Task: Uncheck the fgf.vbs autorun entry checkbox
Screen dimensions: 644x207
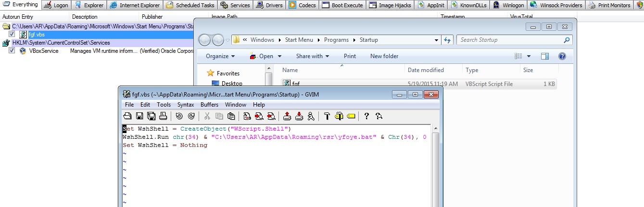Action: (12, 35)
